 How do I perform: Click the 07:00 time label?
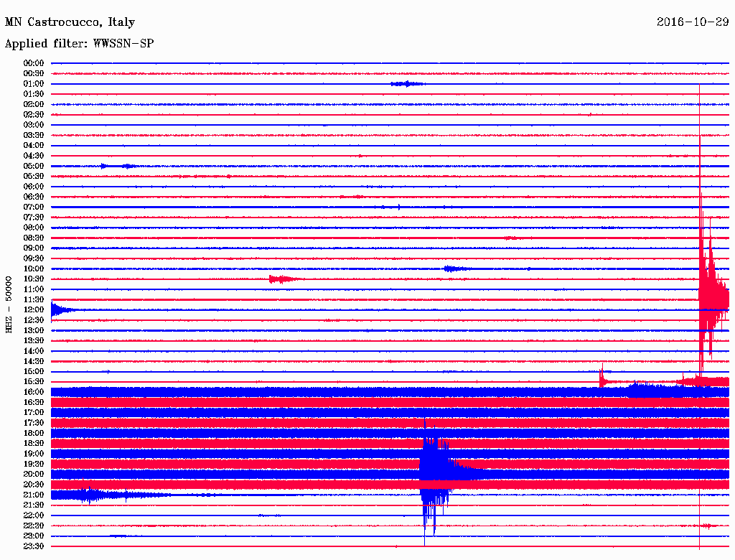tap(34, 207)
